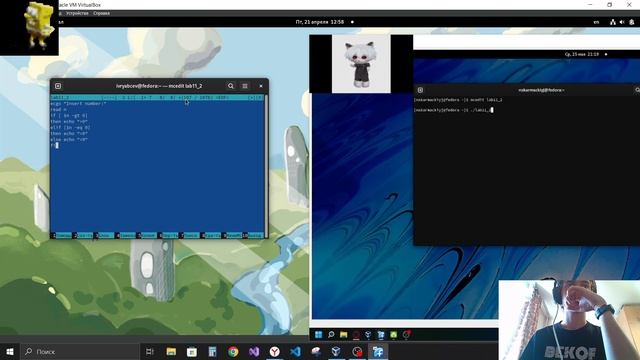
Task: Open Yandex Browser from the taskbar
Action: (x=275, y=351)
